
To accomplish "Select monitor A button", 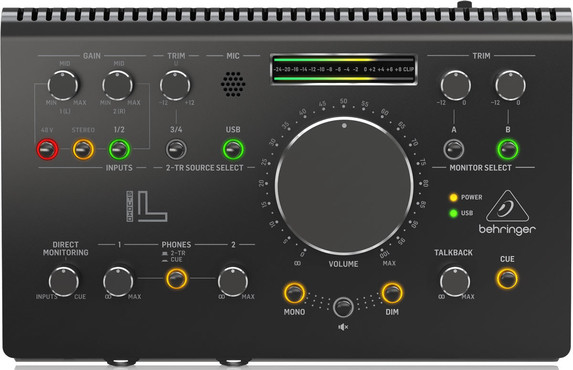I will coord(454,149).
